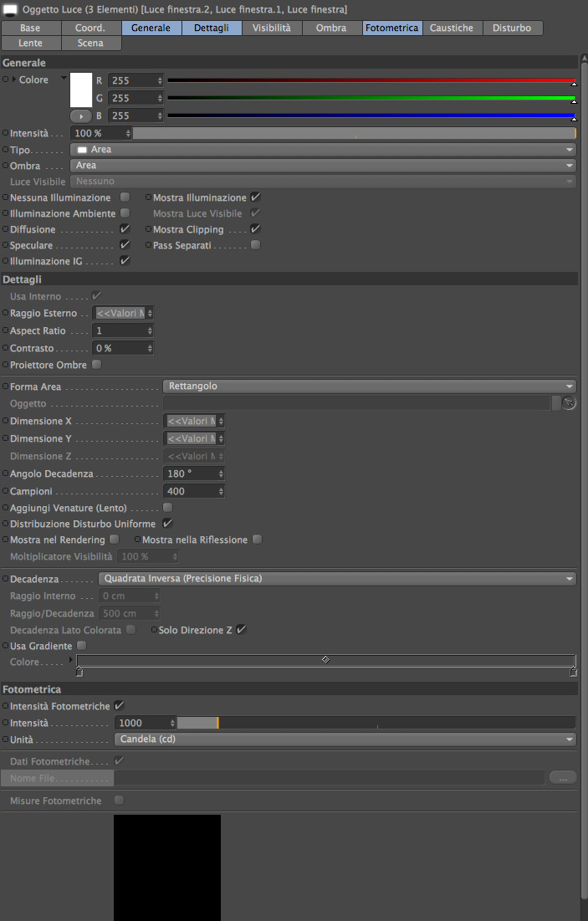This screenshot has height=921, width=588.
Task: Enable the Nessuna Illuminazione checkbox
Action: point(125,197)
